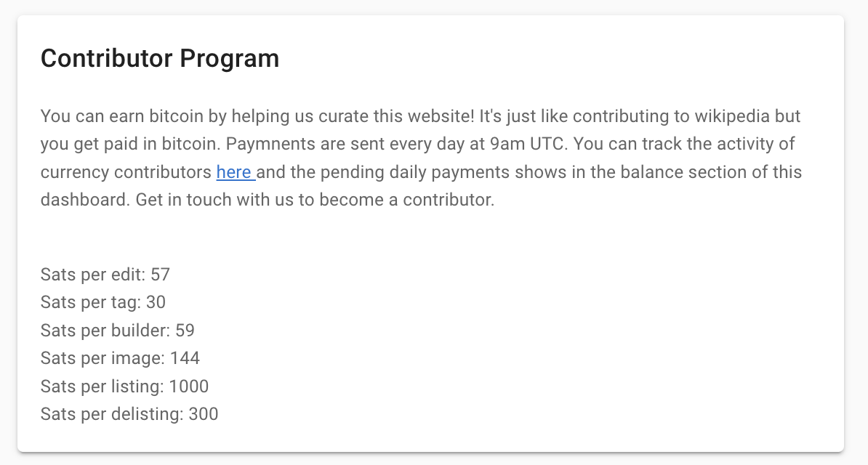Screen dimensions: 868x465
Task: Click the number 1000 in listing rate
Action: 189,387
